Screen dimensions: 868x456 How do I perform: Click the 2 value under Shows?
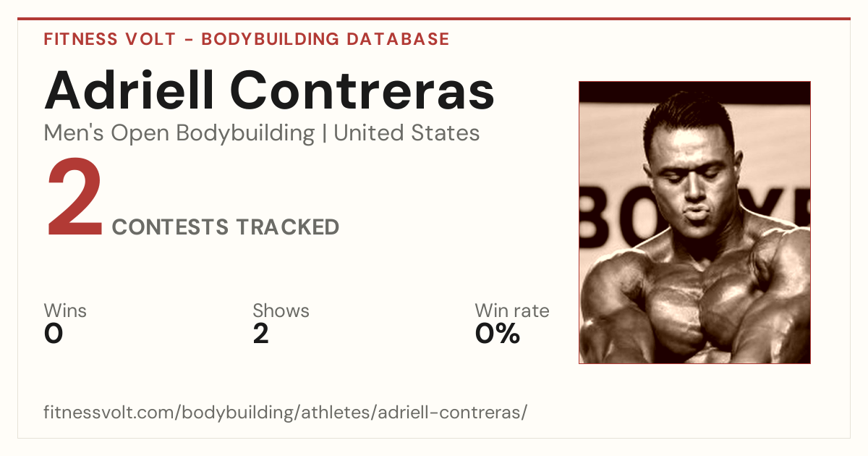260,334
